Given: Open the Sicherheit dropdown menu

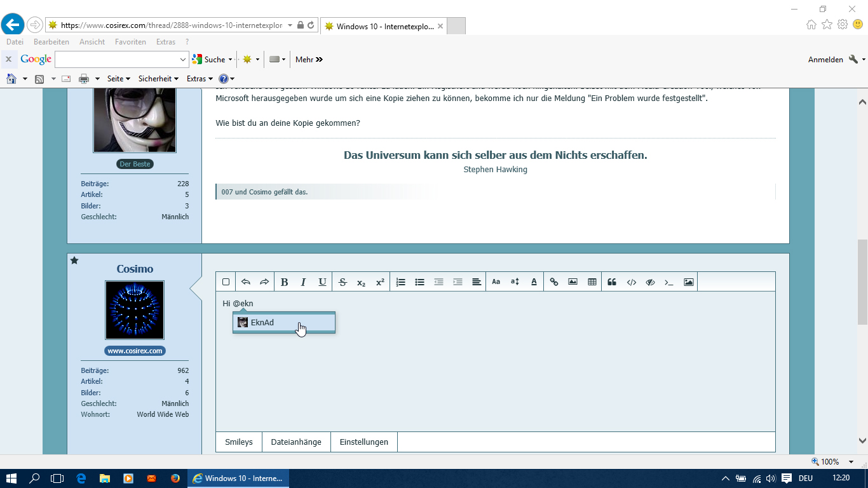Looking at the screenshot, I should (159, 79).
